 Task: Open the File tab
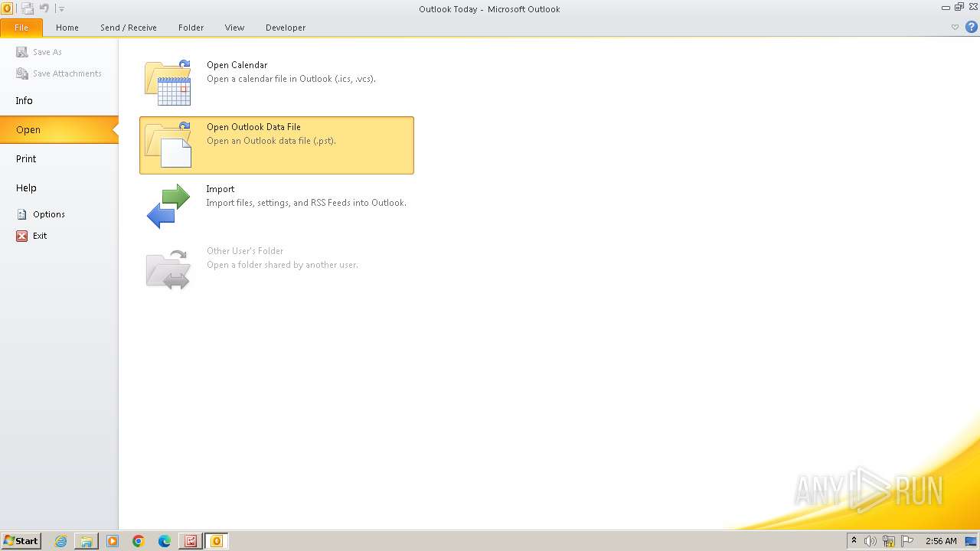click(21, 28)
